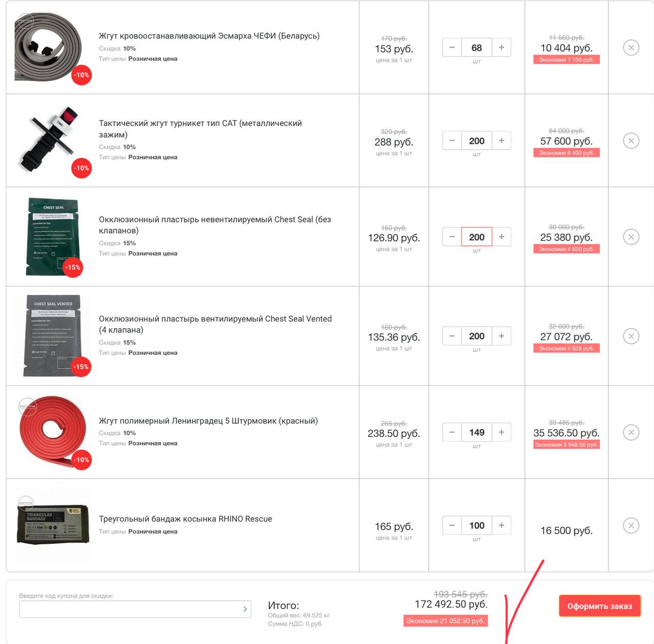This screenshot has height=644, width=654.
Task: Select the red Ленинградец tourniquet thumbnail
Action: pos(53,432)
